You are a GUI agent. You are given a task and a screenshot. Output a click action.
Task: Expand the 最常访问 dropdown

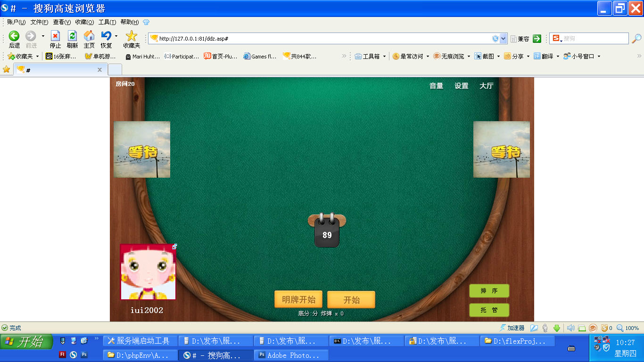pyautogui.click(x=428, y=56)
